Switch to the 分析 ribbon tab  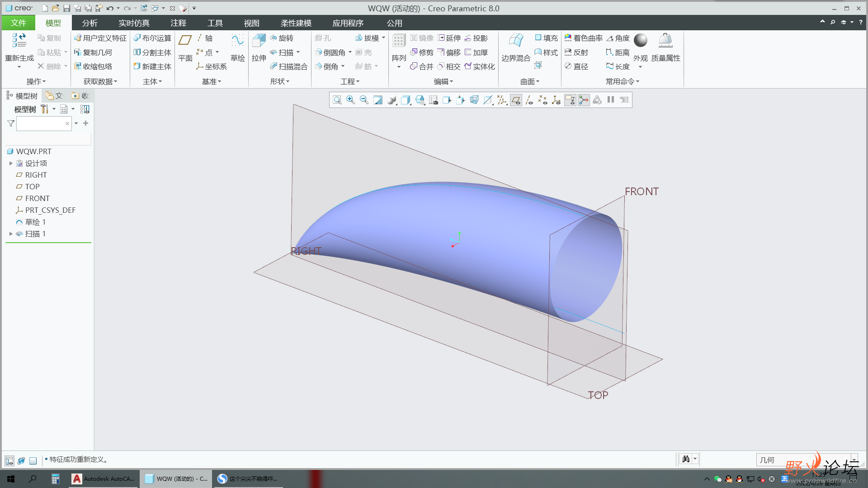(90, 23)
